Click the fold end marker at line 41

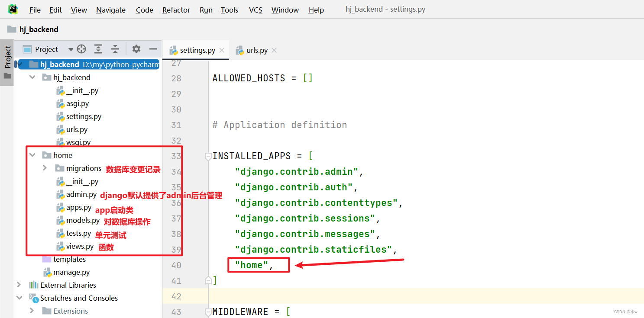point(208,280)
